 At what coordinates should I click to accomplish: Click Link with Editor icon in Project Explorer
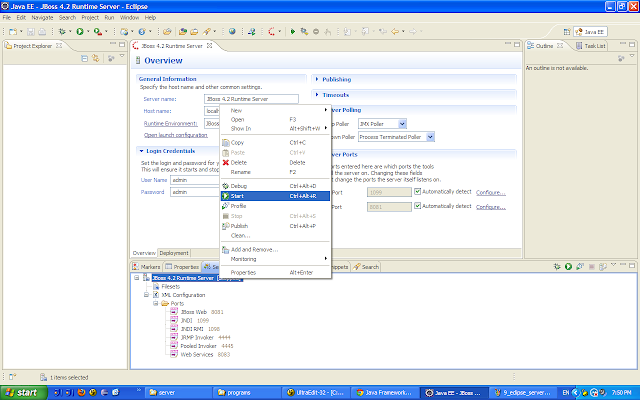pos(96,58)
